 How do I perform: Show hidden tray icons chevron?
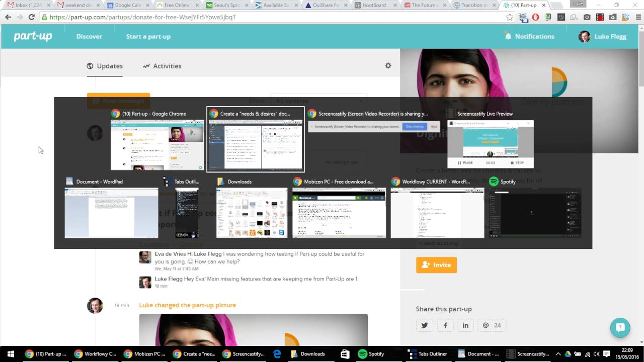(557, 354)
